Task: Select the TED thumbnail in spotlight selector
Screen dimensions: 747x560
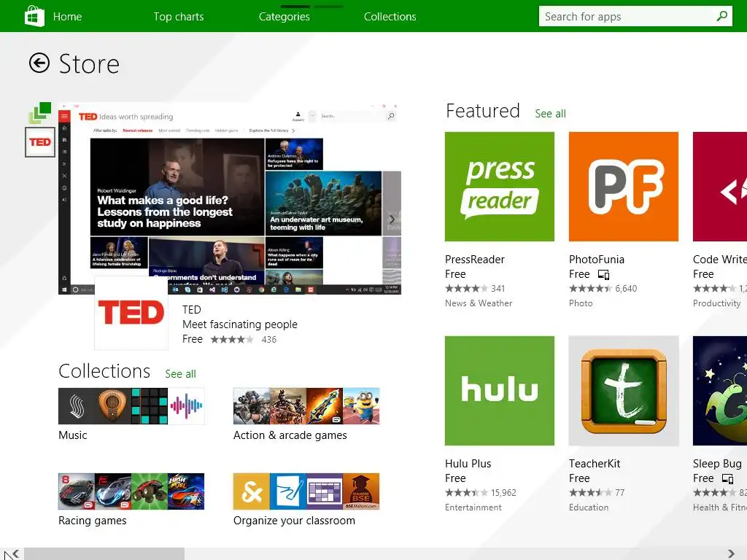Action: click(x=40, y=142)
